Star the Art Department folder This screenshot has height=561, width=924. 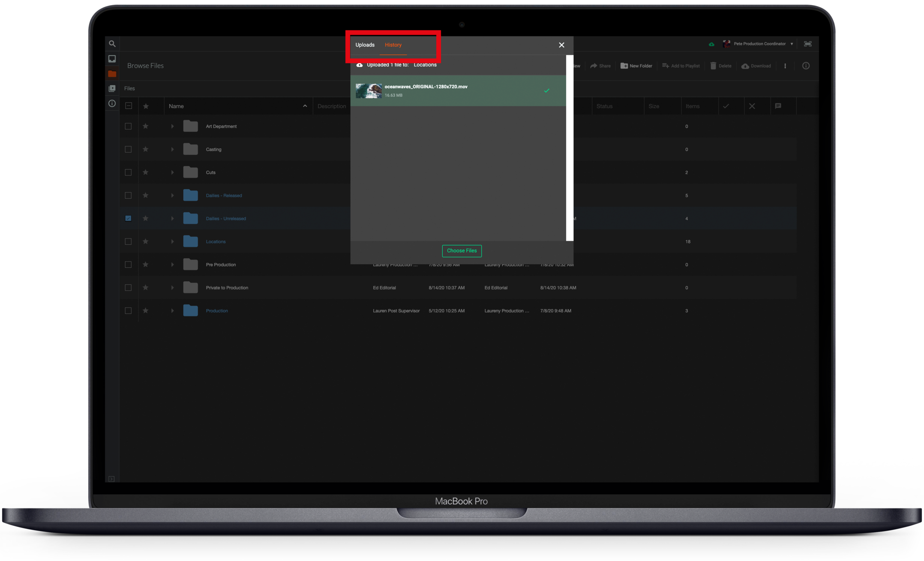[x=146, y=126]
